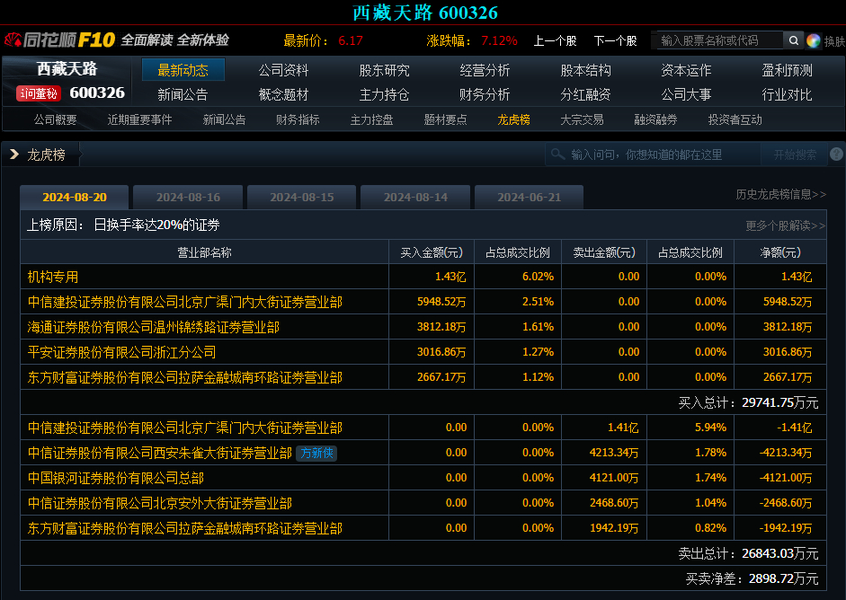Open the 最新动态 menu
Viewport: 846px width, 600px height.
[183, 70]
